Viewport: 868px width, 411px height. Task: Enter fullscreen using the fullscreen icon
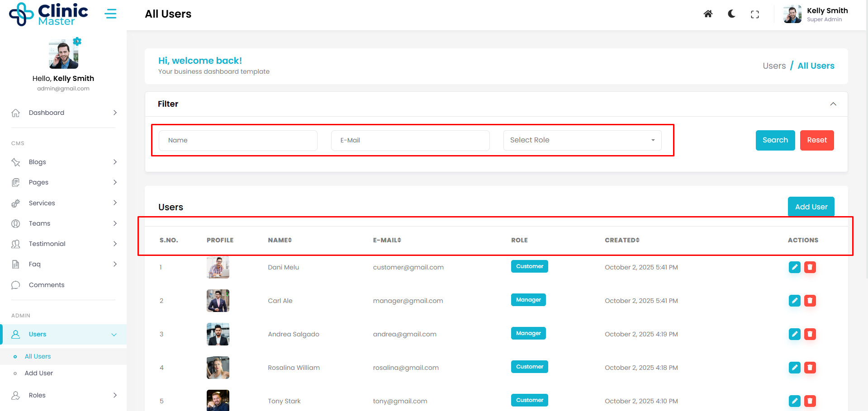click(x=754, y=14)
